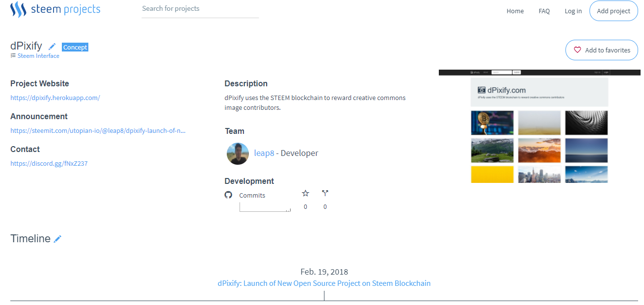Go to Home in the top navigation
The height and width of the screenshot is (305, 644).
coord(515,11)
